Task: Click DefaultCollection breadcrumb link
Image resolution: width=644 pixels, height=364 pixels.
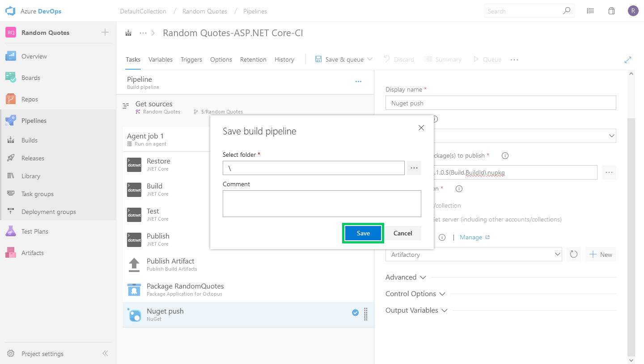Action: pyautogui.click(x=143, y=11)
